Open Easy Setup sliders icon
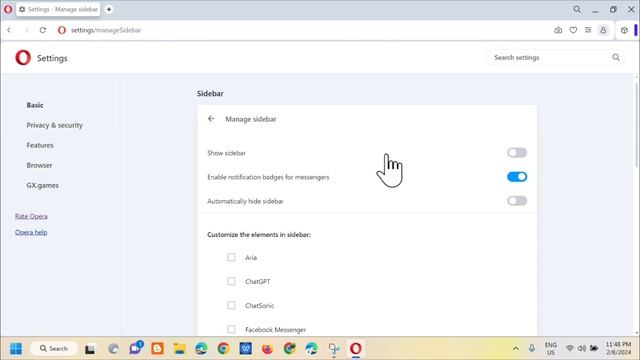The width and height of the screenshot is (640, 360). coord(588,30)
